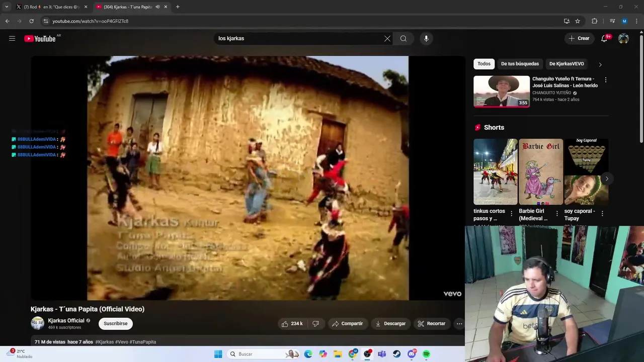Open Windows Start menu
Image resolution: width=644 pixels, height=362 pixels.
pos(218,354)
